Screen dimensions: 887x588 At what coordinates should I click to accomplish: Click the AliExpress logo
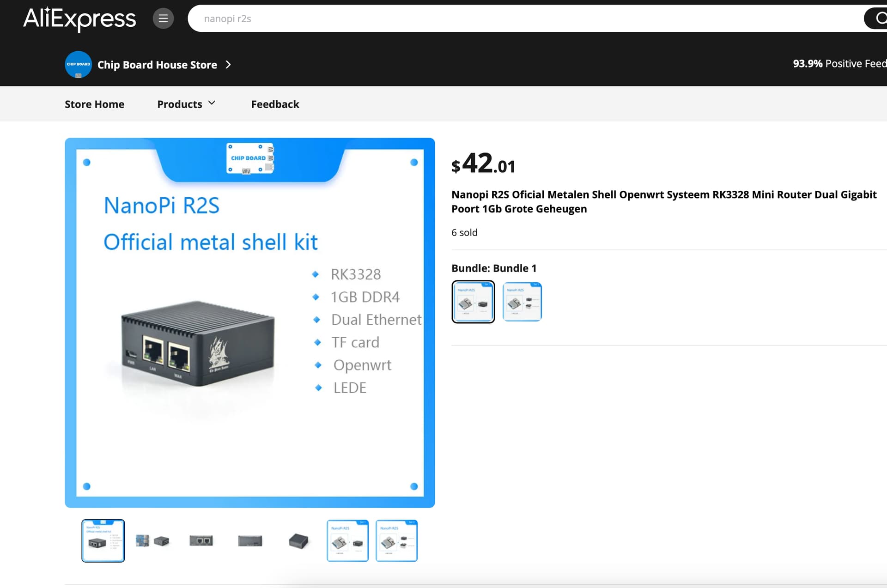pos(79,19)
